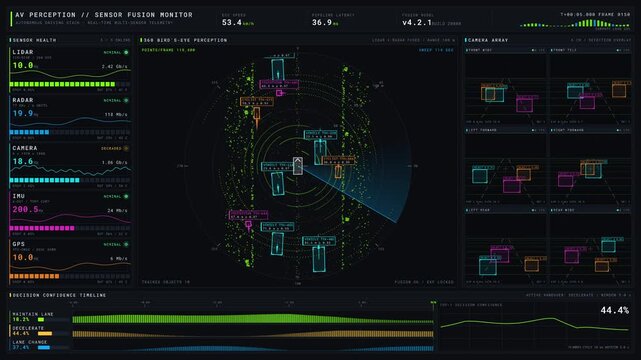641x360 pixels.
Task: Click the GPS 6 Mb/s throughput value
Action: tap(119, 259)
